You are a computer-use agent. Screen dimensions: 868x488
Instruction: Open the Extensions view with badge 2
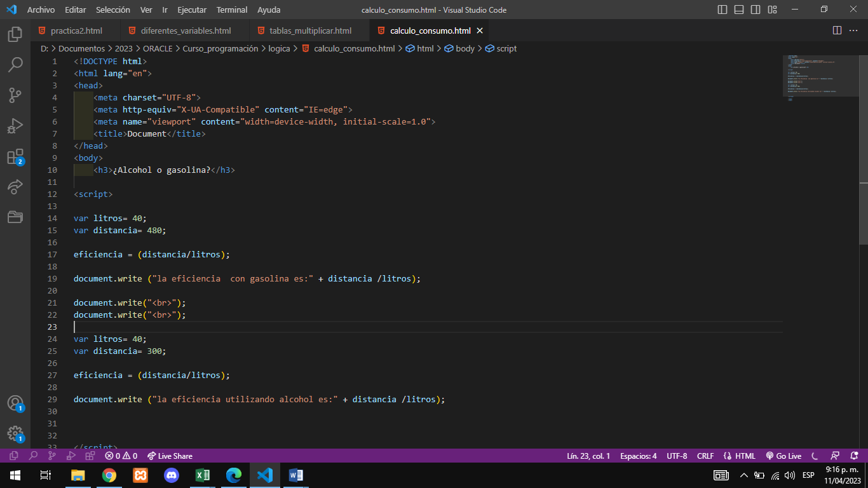pyautogui.click(x=15, y=156)
